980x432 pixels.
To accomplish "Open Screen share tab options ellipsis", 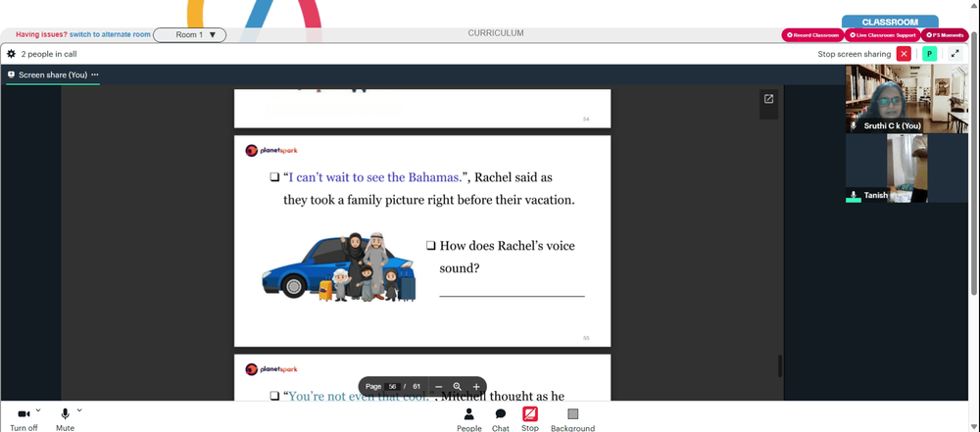I will click(95, 74).
